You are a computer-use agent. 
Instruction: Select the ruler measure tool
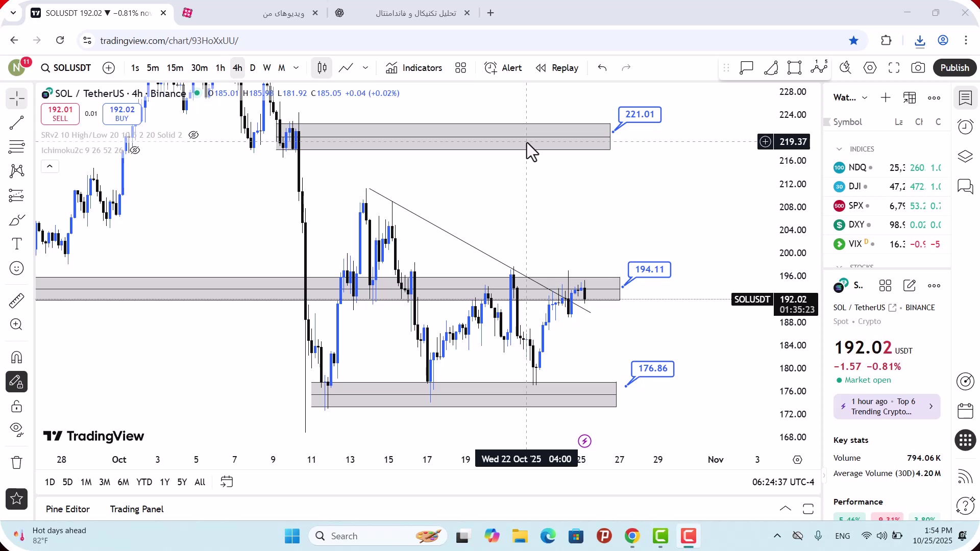(x=16, y=300)
